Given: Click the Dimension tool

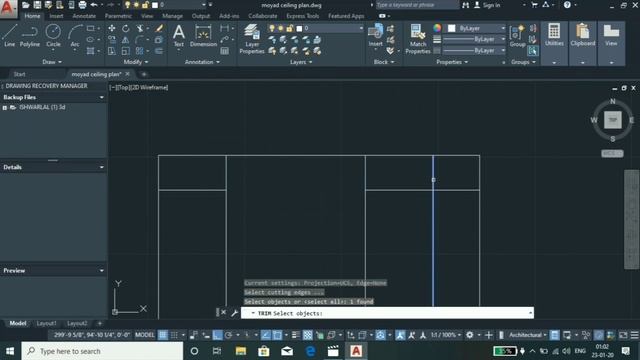Looking at the screenshot, I should click(x=203, y=36).
